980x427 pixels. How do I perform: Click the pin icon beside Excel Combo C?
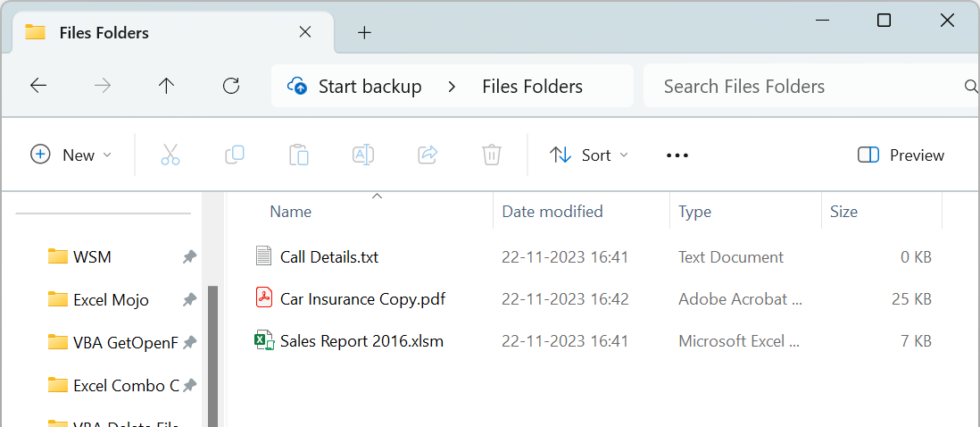click(x=189, y=385)
